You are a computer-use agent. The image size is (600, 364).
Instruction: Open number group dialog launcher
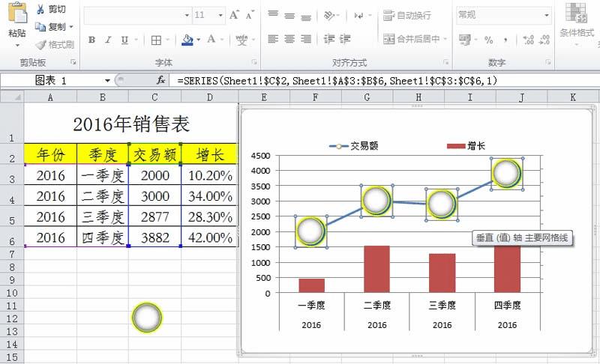(548, 62)
